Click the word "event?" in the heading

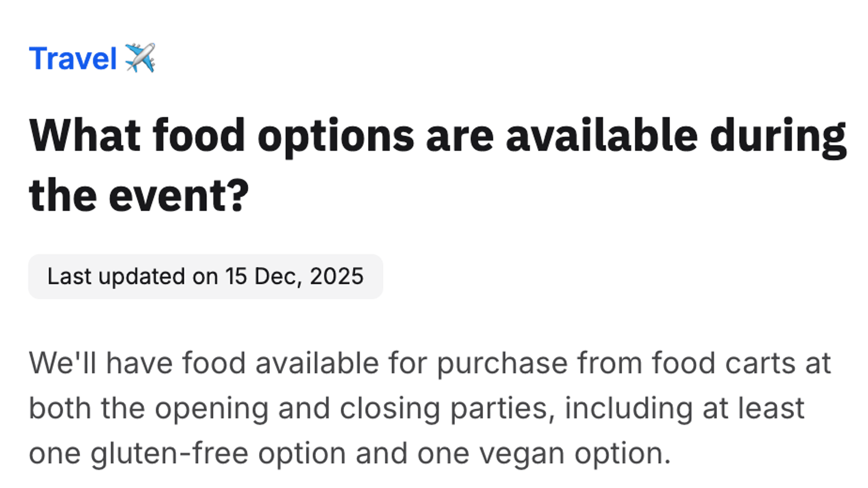point(179,196)
